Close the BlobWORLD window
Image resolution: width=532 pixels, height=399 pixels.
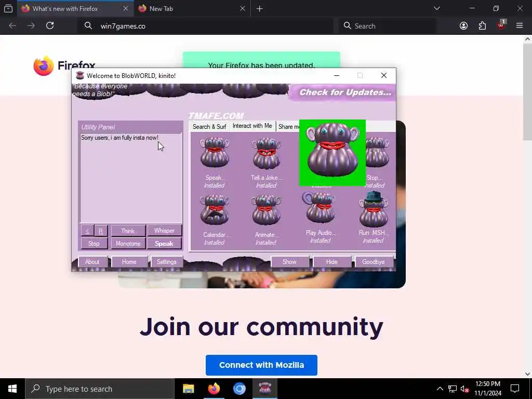click(384, 75)
